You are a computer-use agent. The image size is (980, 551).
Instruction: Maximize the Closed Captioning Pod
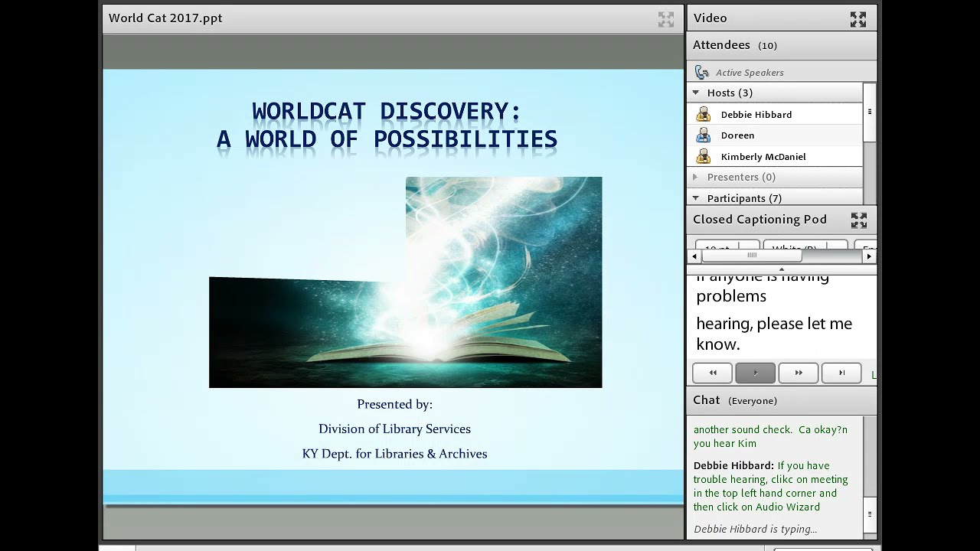[859, 220]
